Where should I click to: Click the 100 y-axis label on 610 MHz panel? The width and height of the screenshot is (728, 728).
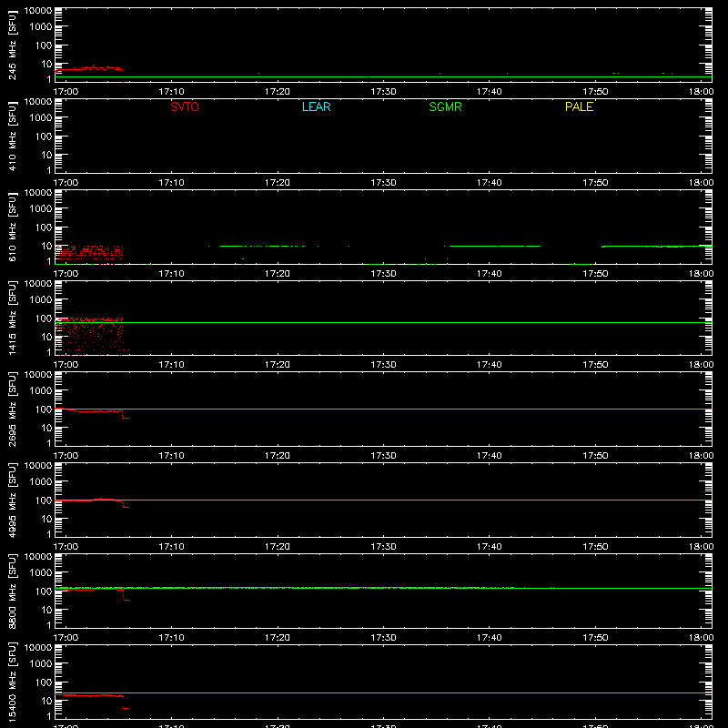(44, 227)
